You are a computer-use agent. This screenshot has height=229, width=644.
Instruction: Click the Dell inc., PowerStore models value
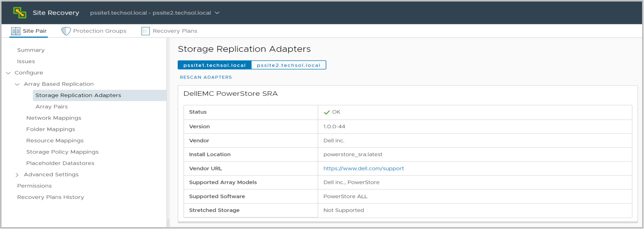(x=351, y=182)
